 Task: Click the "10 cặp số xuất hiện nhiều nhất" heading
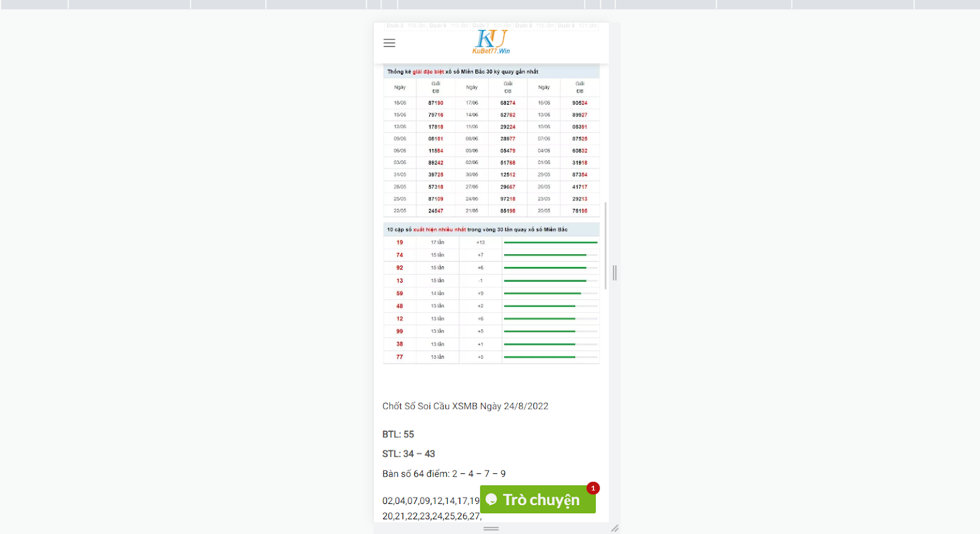click(477, 230)
